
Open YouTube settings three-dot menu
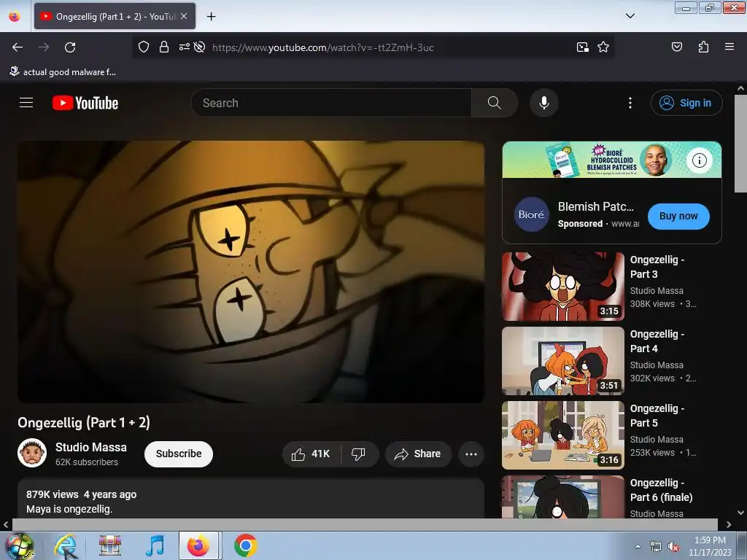(630, 103)
